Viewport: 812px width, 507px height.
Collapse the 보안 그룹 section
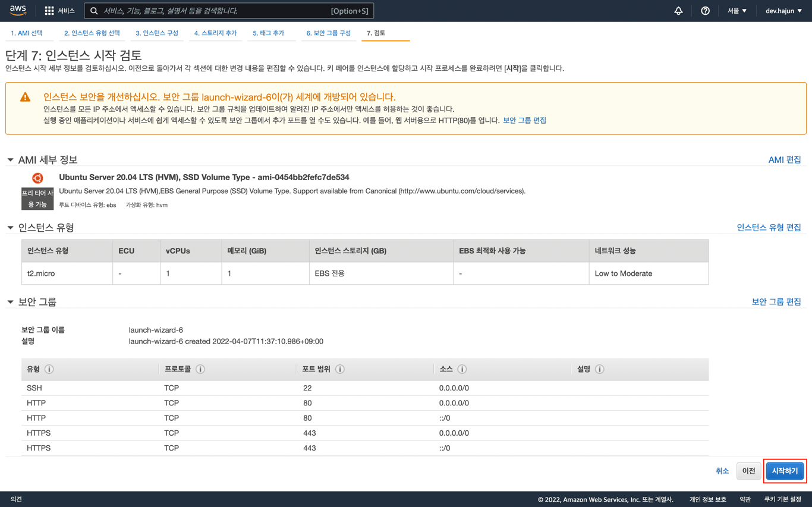point(10,302)
